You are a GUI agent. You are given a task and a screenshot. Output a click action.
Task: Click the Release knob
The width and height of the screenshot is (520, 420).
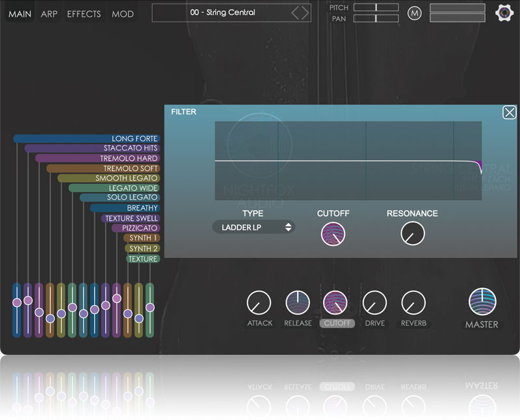click(x=298, y=302)
